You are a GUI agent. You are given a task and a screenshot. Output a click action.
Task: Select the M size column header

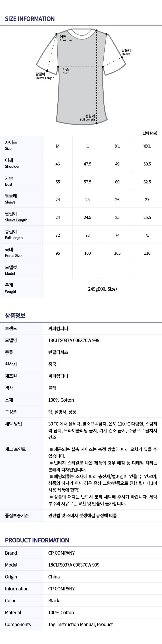[58, 146]
